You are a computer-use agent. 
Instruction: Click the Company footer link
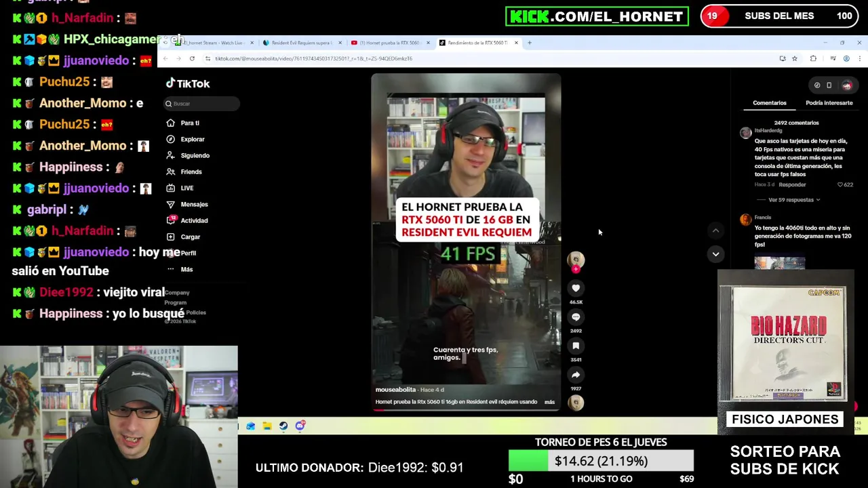point(178,293)
